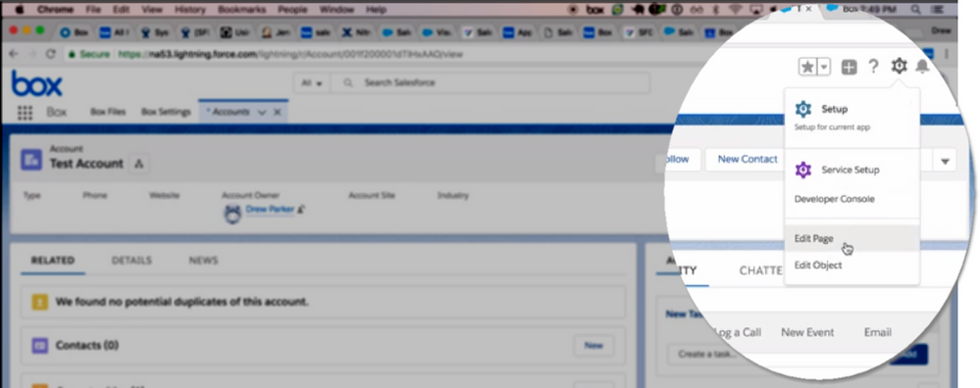Click the New Contact button
Viewport: 980px width, 388px height.
(747, 159)
